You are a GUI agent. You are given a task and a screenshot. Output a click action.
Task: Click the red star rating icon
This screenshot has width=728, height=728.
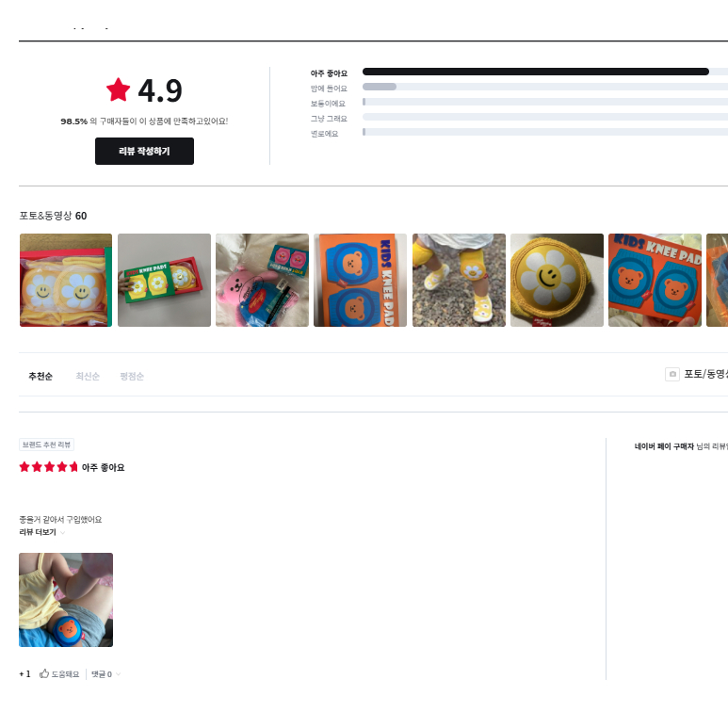(118, 89)
